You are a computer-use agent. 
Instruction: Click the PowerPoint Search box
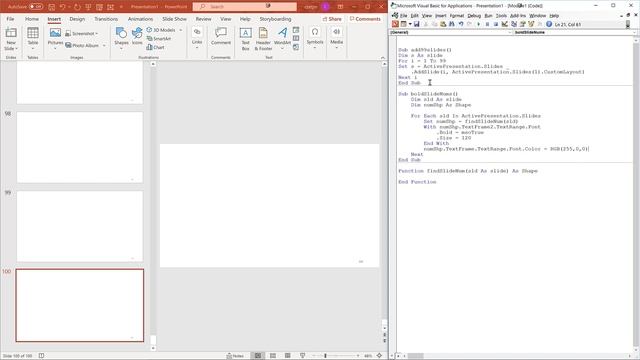point(244,7)
